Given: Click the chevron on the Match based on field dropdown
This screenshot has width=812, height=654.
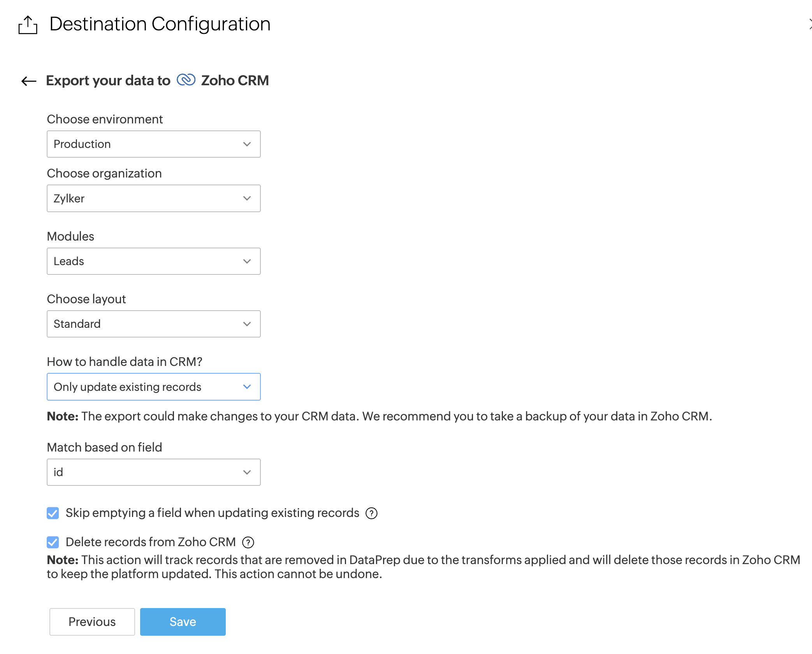Looking at the screenshot, I should (x=247, y=472).
